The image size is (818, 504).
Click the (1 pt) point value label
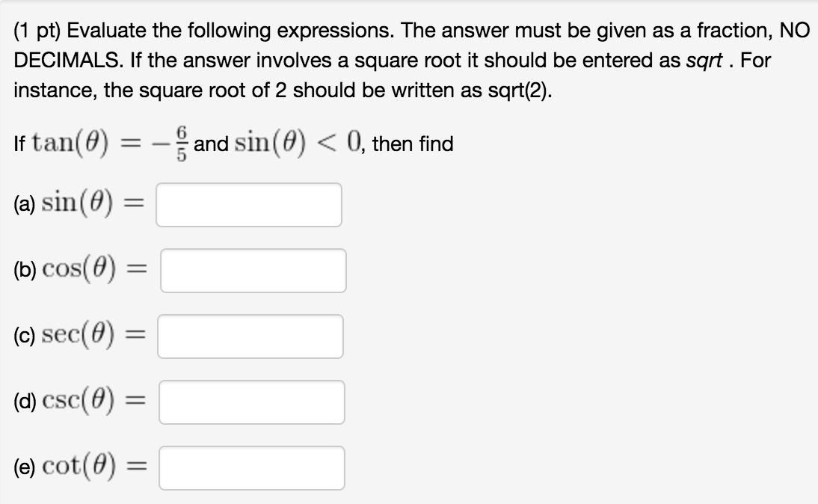tap(40, 31)
